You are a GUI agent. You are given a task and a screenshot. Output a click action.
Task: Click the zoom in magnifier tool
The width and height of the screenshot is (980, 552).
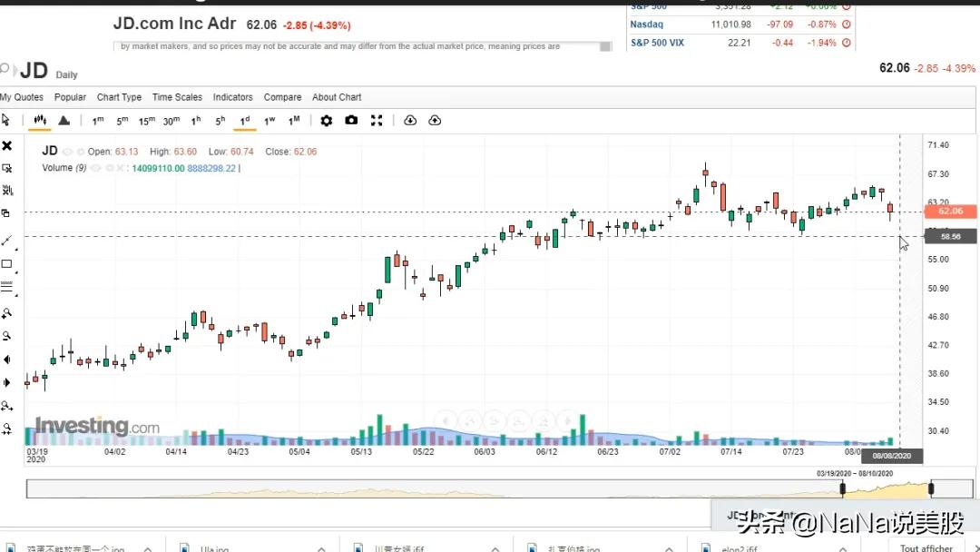point(7,313)
